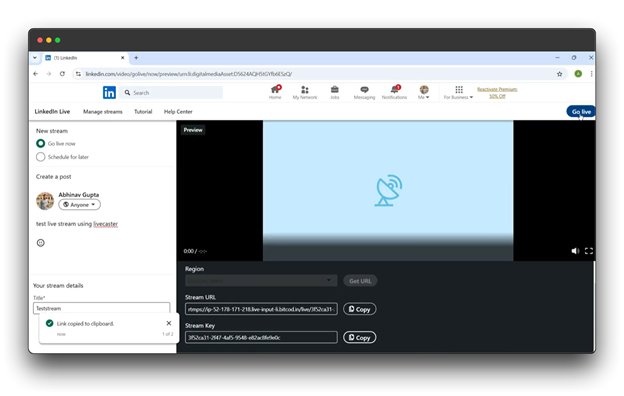Screen dimensions: 624x396
Task: Expand the For Business grid menu
Action: coord(458,92)
